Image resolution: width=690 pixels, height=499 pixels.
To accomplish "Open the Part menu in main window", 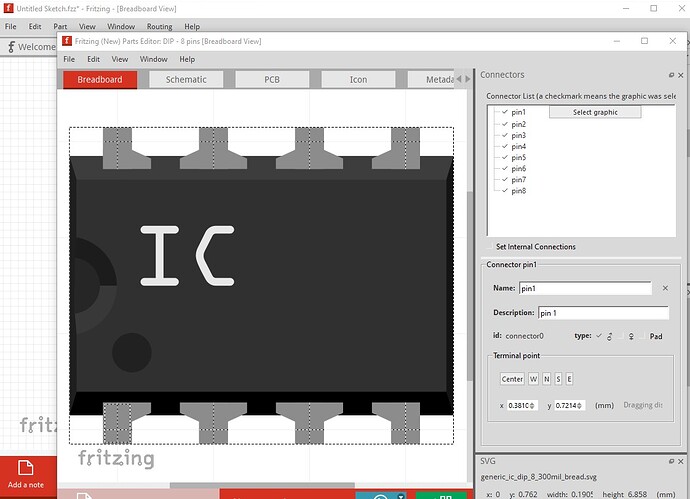I will tap(60, 26).
